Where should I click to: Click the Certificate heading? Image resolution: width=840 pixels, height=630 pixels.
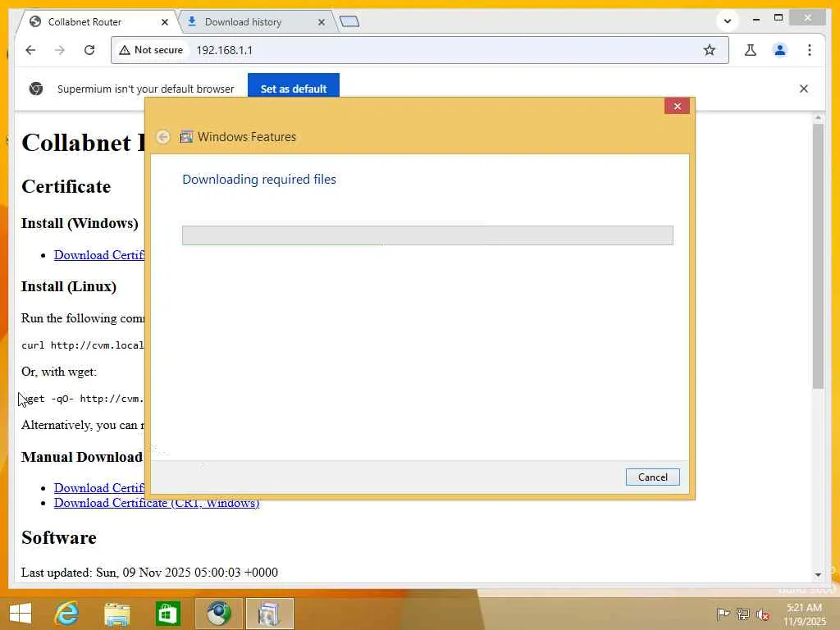[x=66, y=186]
